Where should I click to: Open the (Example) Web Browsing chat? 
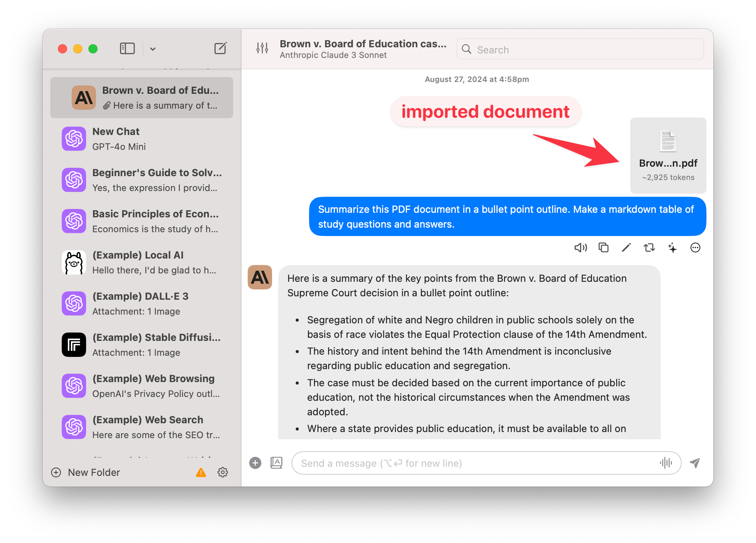[x=142, y=386]
